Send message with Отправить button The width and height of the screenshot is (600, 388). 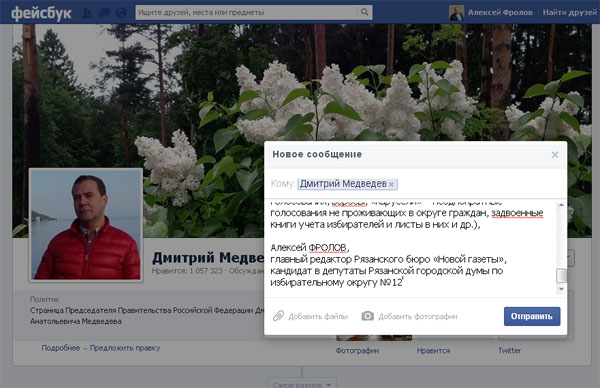(532, 316)
